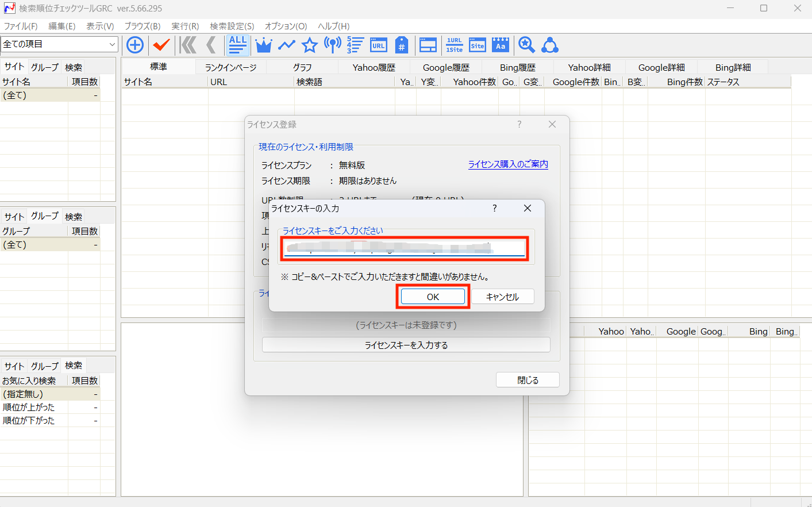This screenshot has height=507, width=812.
Task: Sort by the Bing件数 column header
Action: [x=676, y=82]
